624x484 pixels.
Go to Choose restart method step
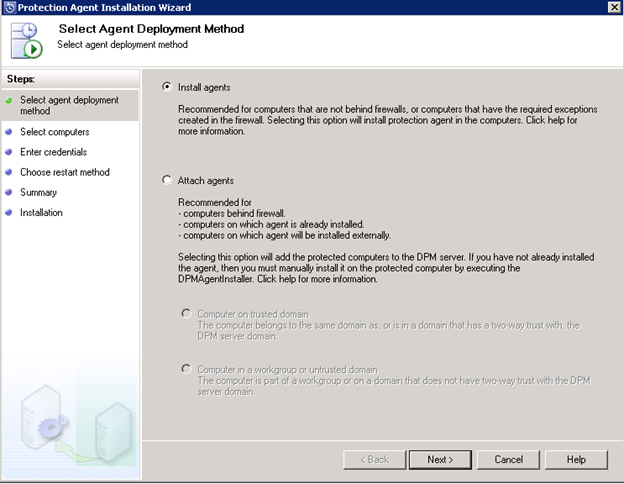pos(65,172)
